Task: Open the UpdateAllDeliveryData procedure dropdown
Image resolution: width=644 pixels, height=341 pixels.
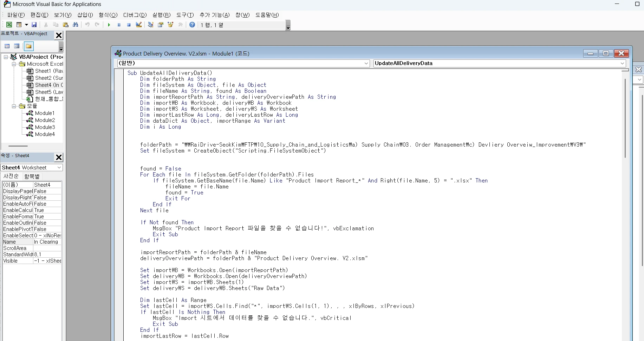Action: [x=622, y=63]
